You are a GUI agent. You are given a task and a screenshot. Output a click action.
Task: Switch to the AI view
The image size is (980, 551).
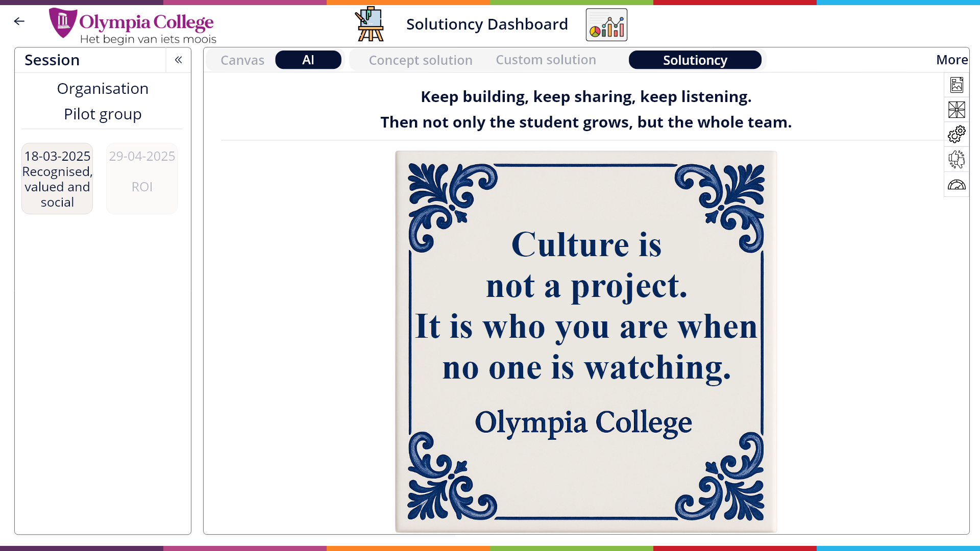pyautogui.click(x=308, y=60)
